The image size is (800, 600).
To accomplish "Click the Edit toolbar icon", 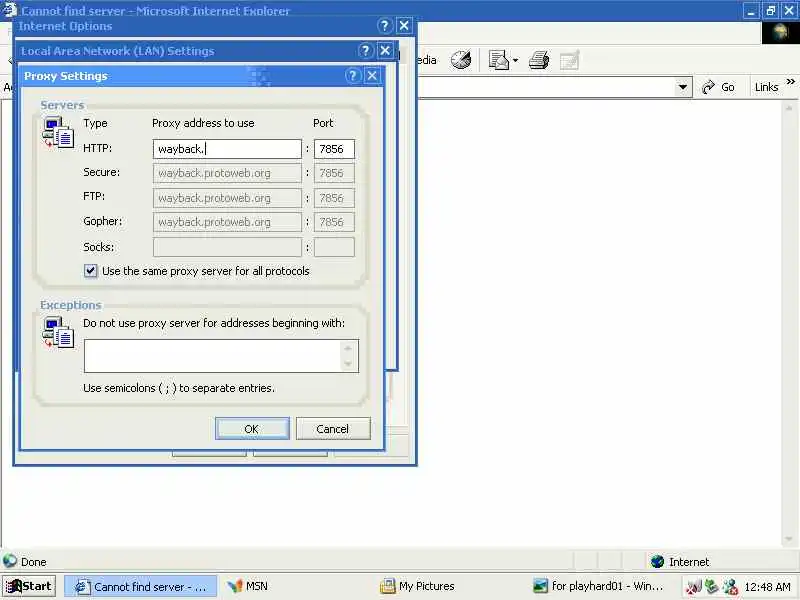I will [x=569, y=60].
